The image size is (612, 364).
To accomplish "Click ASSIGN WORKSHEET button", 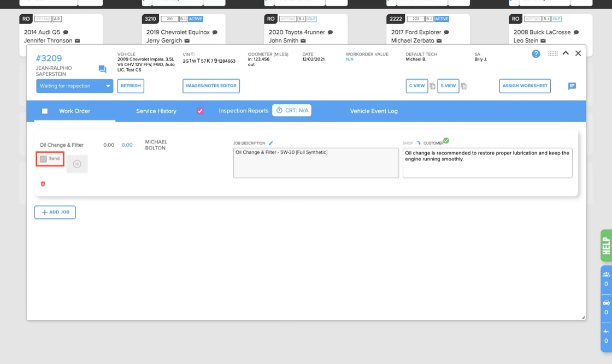I will pos(525,86).
